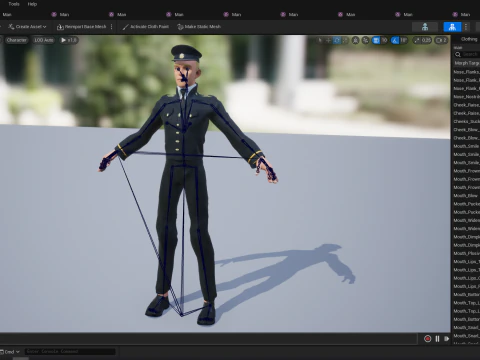Click the Nose_Nostri morph target row
The height and width of the screenshot is (360, 480).
click(466, 97)
